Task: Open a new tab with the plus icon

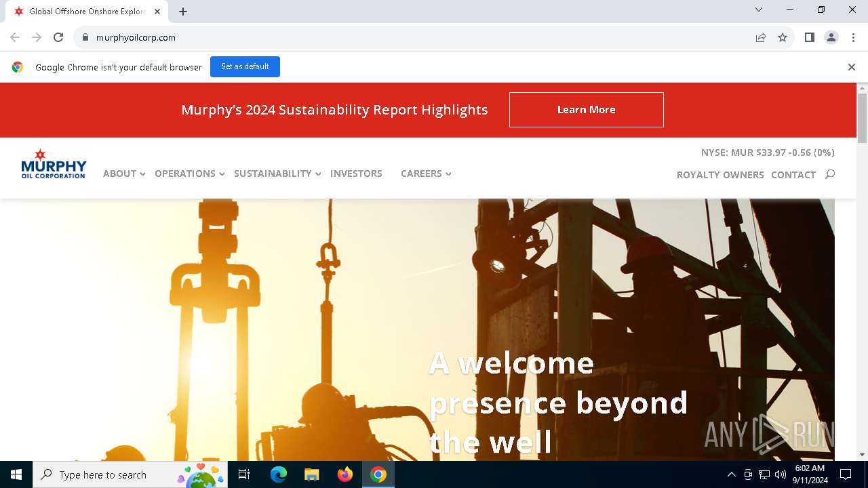Action: click(183, 12)
